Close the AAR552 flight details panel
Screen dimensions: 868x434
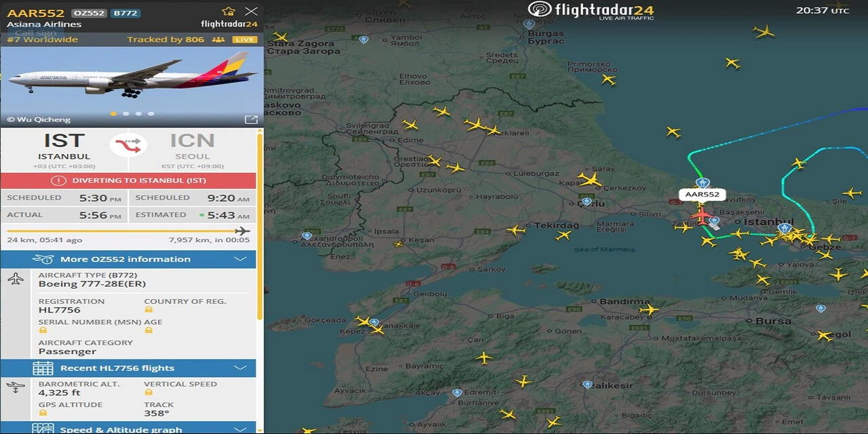tap(251, 12)
